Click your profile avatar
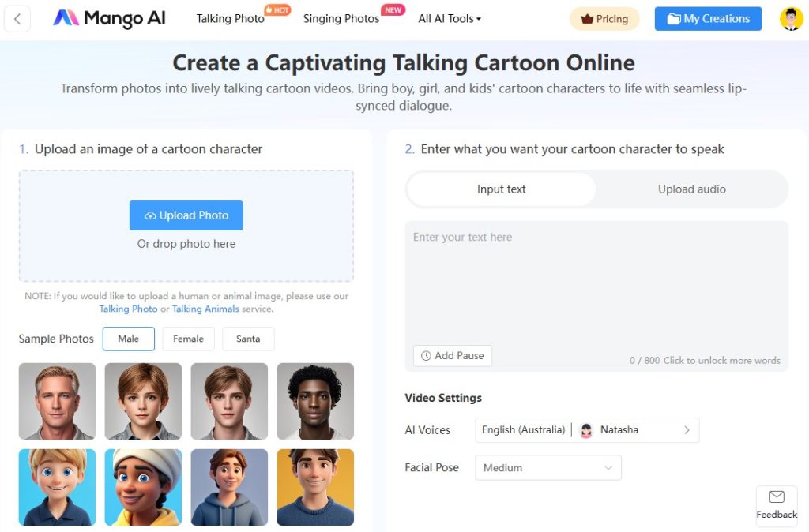The height and width of the screenshot is (532, 809). click(x=791, y=18)
